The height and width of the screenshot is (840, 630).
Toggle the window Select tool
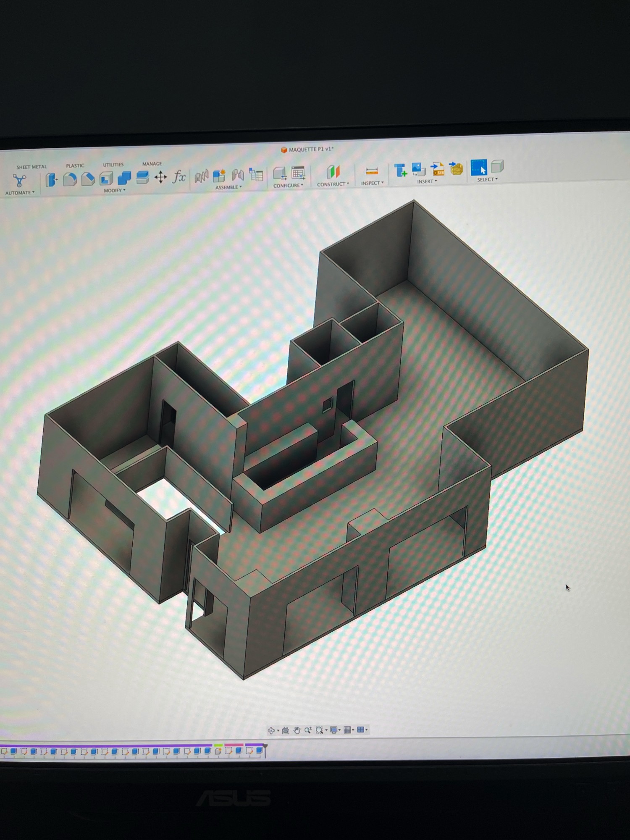[x=478, y=168]
